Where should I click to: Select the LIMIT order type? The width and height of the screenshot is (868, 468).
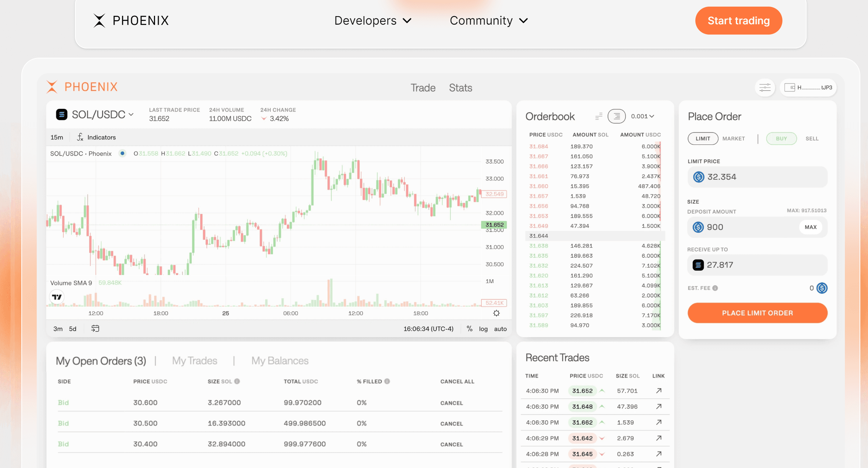pos(703,139)
